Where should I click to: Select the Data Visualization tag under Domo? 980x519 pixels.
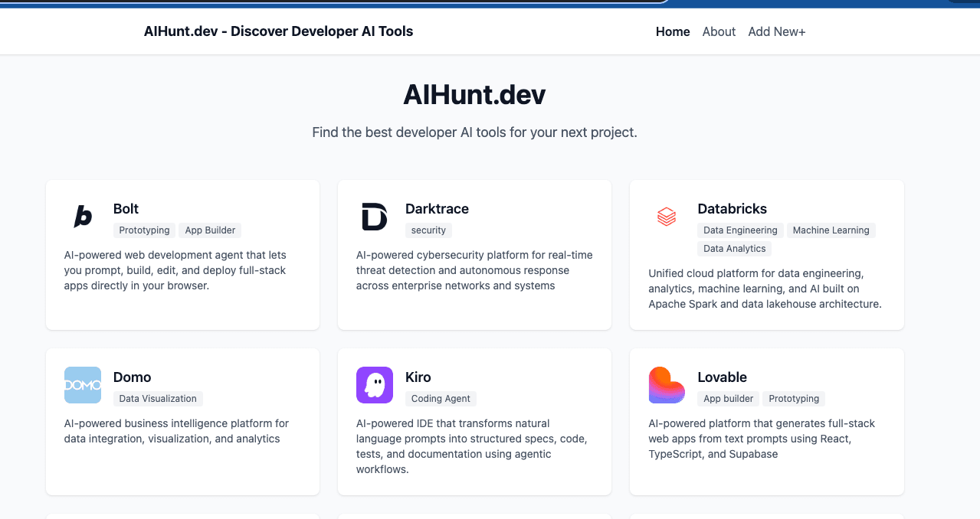pos(157,398)
